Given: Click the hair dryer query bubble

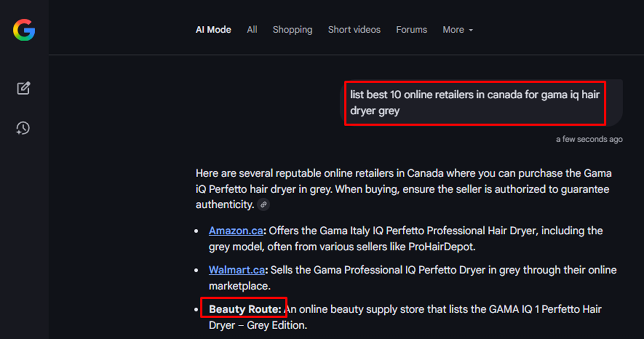Looking at the screenshot, I should point(474,103).
